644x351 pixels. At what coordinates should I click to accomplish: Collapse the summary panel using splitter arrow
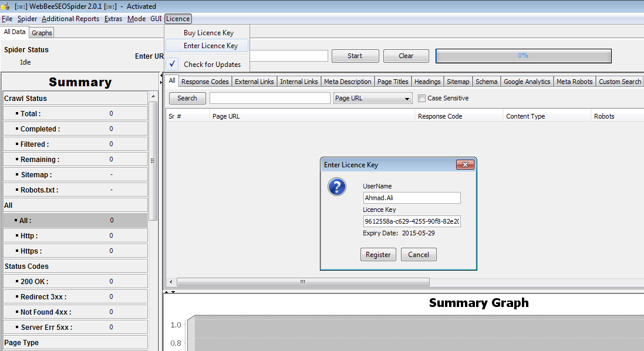pos(161,76)
